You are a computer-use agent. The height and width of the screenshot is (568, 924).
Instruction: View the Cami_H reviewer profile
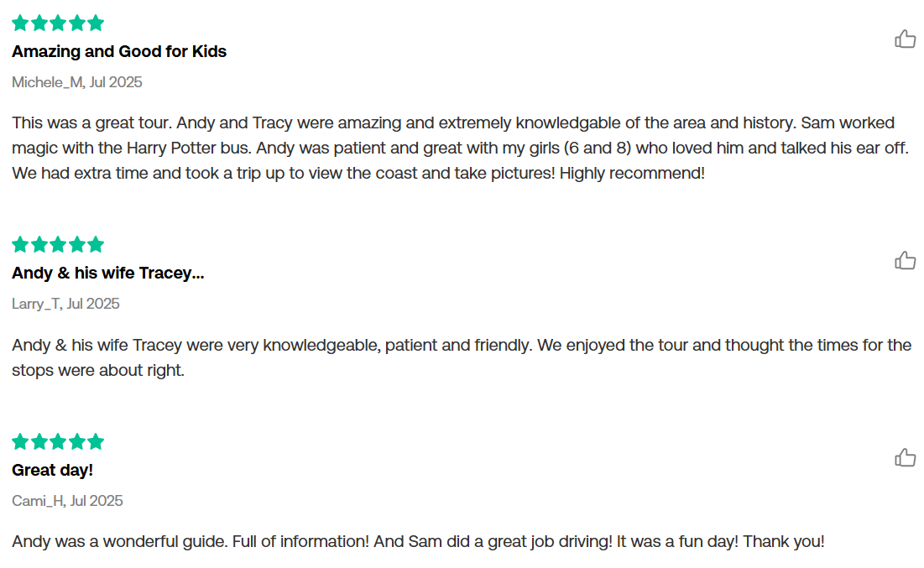tap(38, 501)
